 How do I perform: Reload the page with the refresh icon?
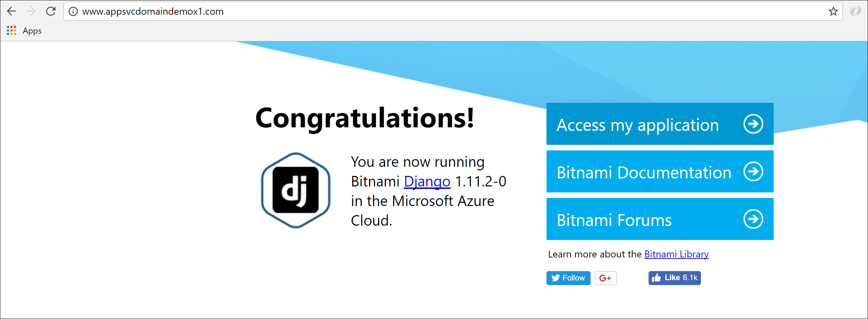pyautogui.click(x=51, y=12)
